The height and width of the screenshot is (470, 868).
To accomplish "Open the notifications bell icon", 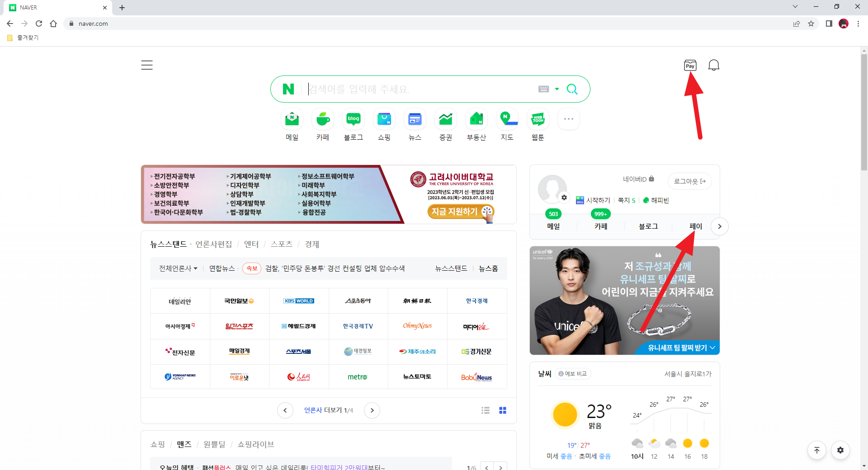I will point(714,66).
